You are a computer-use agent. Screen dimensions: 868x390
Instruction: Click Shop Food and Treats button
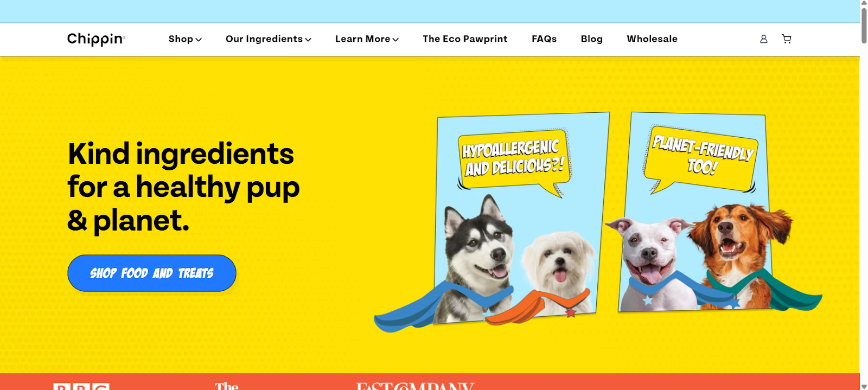click(x=152, y=273)
